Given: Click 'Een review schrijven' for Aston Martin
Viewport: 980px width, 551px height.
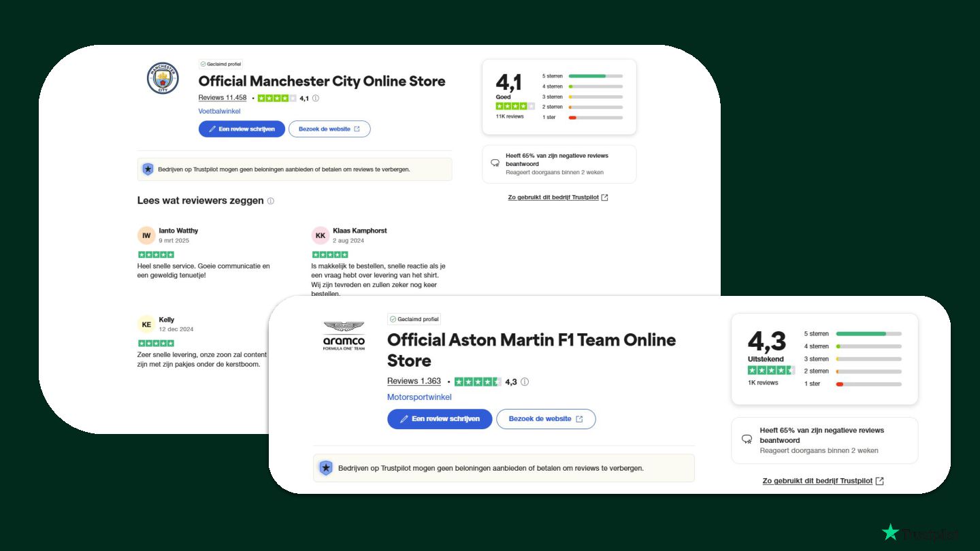Looking at the screenshot, I should pyautogui.click(x=440, y=419).
